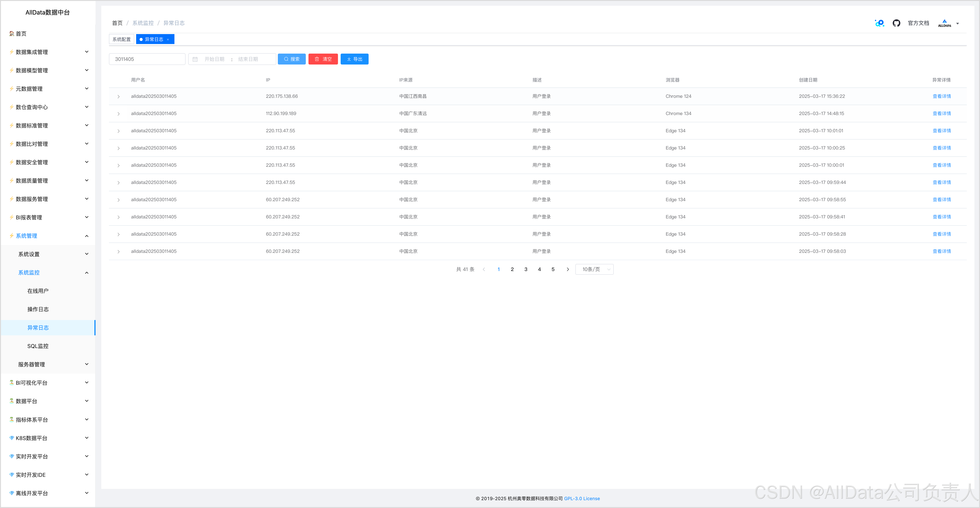Click the search input containing 3011405
This screenshot has width=980, height=508.
[147, 59]
